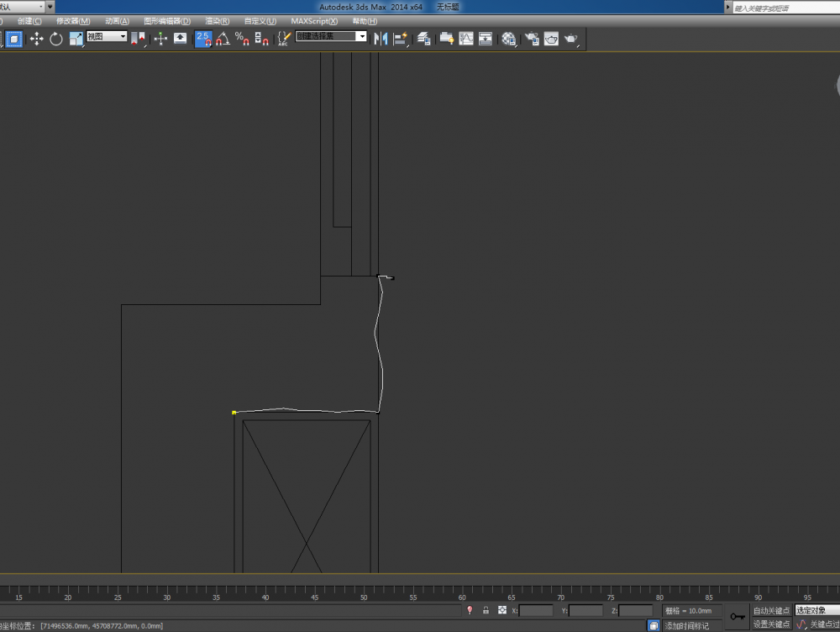Click the 创建选择集 named selection field
The image size is (840, 632).
(326, 36)
